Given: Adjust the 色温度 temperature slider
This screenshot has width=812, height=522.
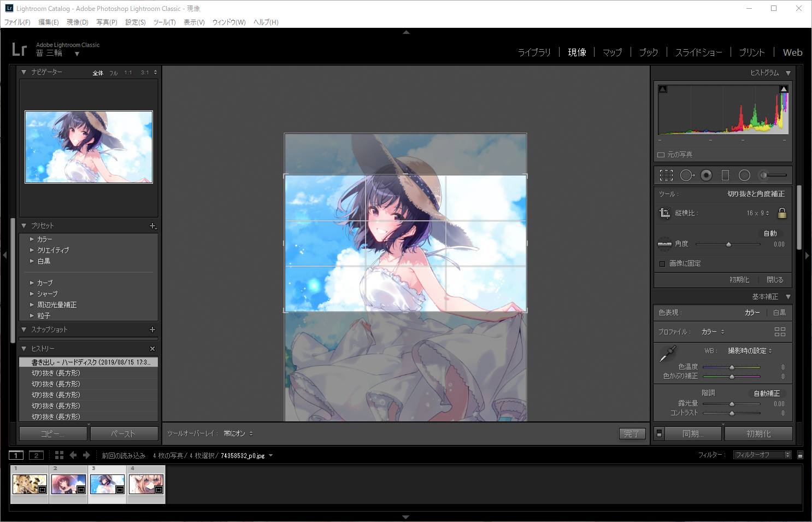Looking at the screenshot, I should coord(732,367).
